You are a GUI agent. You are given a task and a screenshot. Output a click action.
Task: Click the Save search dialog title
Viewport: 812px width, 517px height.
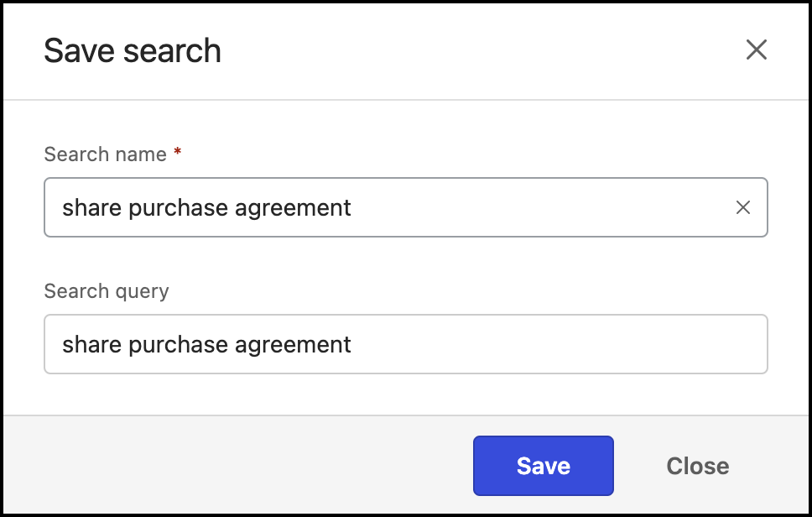[133, 51]
